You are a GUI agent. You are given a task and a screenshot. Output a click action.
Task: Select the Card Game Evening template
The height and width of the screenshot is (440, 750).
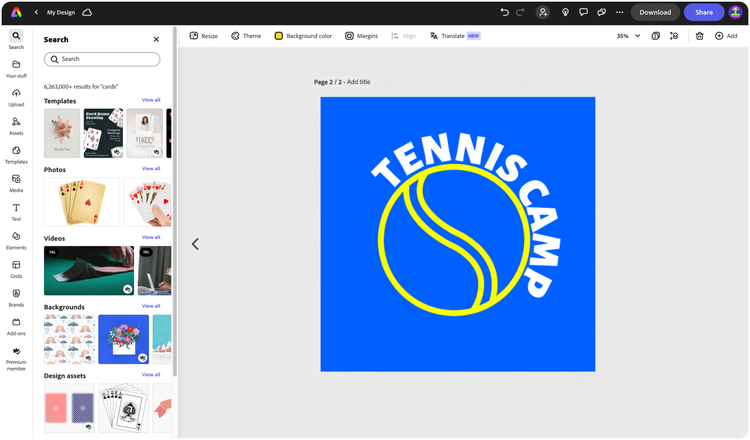(x=103, y=133)
